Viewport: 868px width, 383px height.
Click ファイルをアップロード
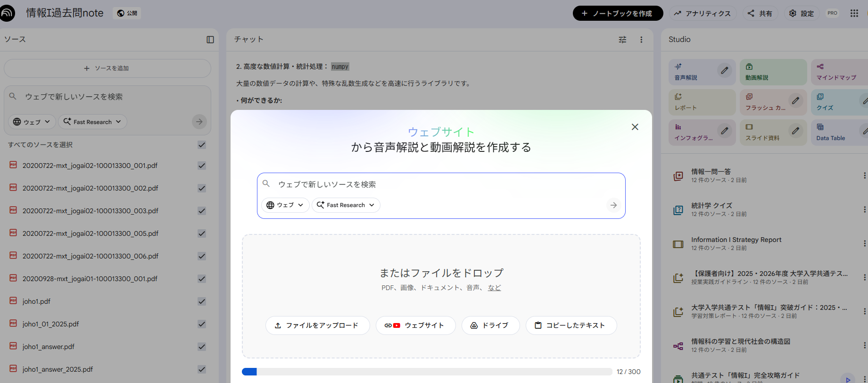[317, 325]
